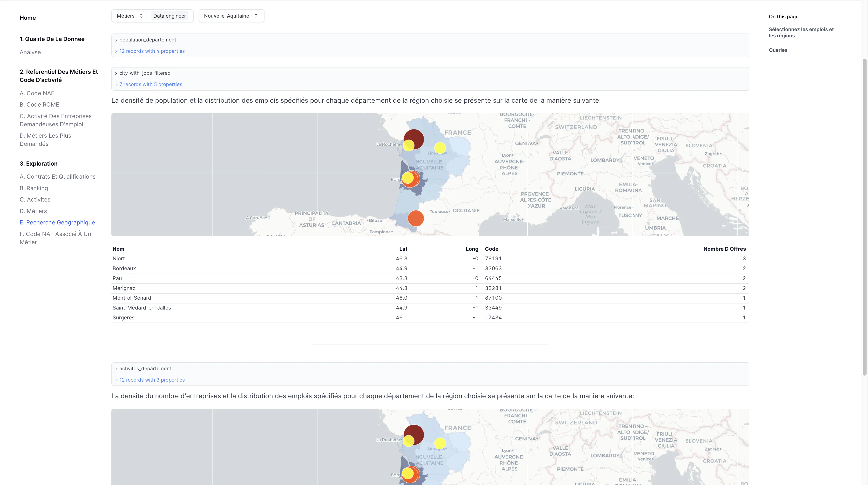This screenshot has width=868, height=485.
Task: Select the orange bubble over the Pyrénées area
Action: pos(416,218)
